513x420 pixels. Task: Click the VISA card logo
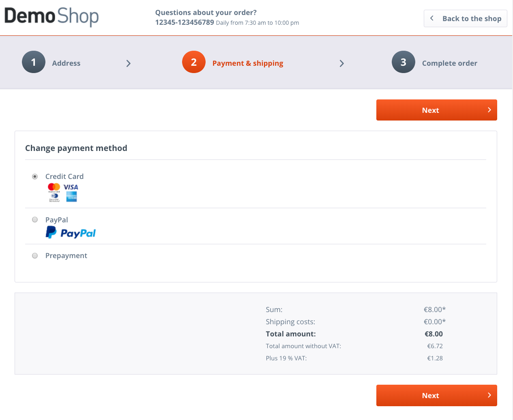point(71,187)
